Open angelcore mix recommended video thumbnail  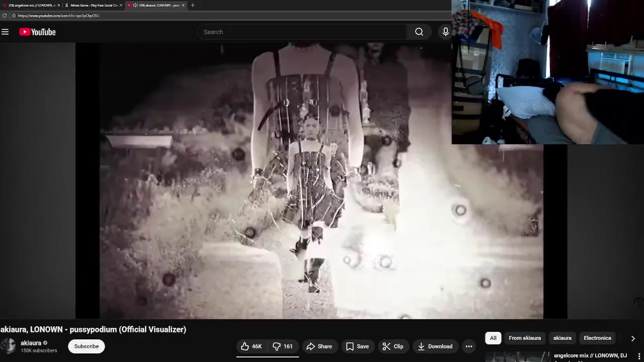coord(517,357)
